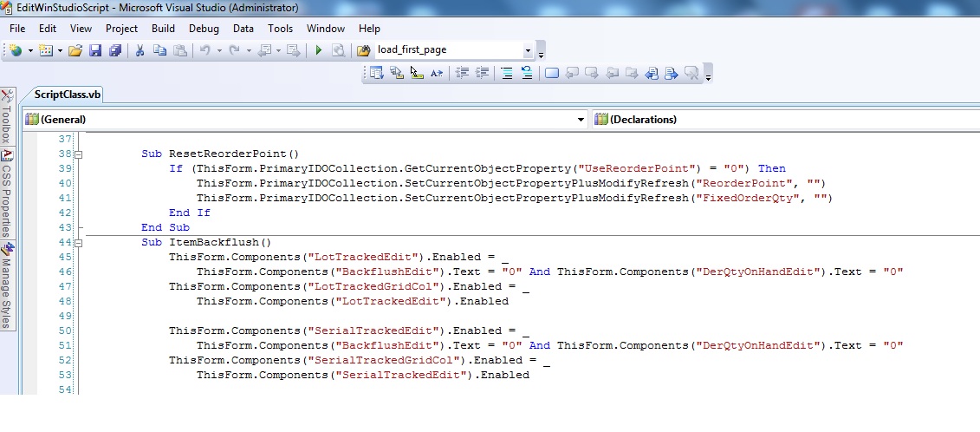Click the Navigate Forward icon
980x432 pixels.
click(293, 50)
